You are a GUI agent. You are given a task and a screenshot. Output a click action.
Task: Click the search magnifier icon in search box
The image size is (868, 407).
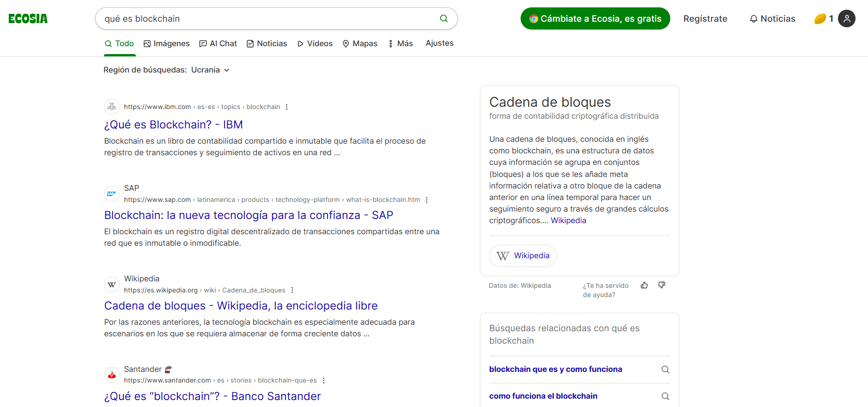point(443,18)
